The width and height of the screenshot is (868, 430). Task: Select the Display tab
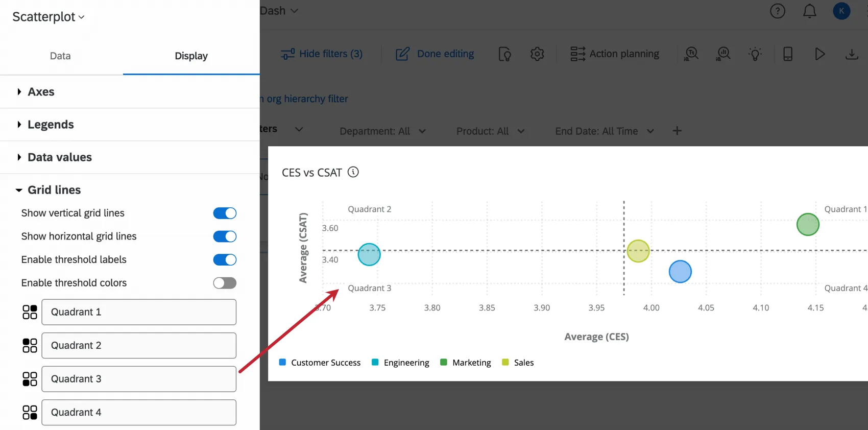191,56
